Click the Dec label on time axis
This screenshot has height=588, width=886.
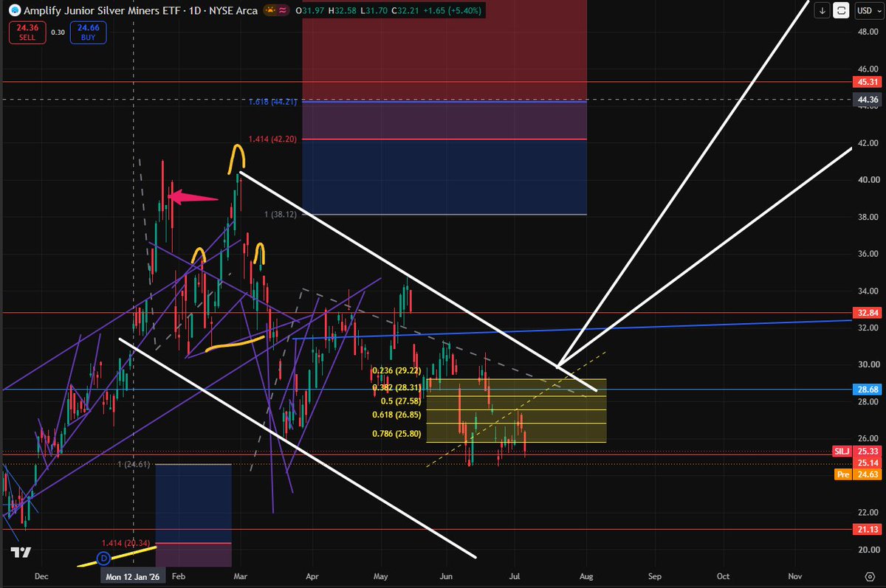(x=41, y=576)
